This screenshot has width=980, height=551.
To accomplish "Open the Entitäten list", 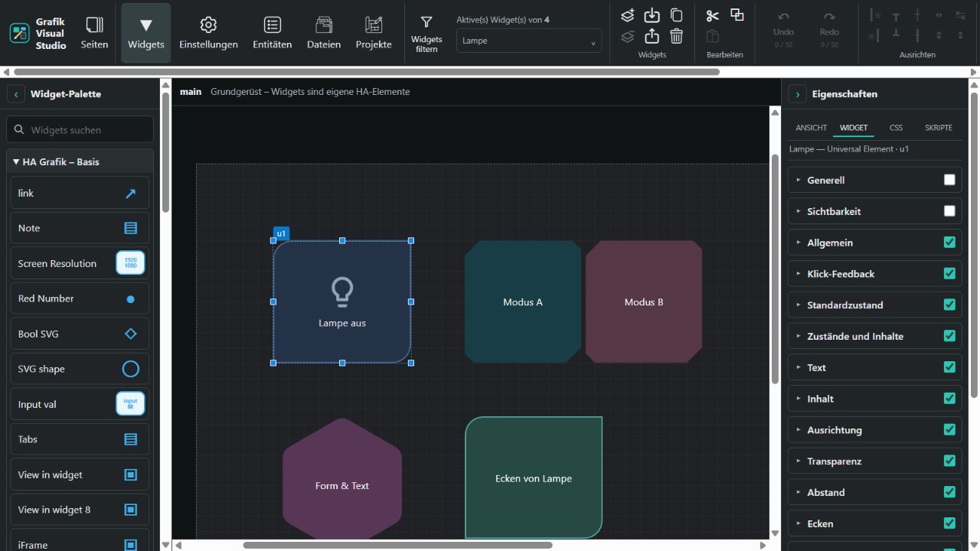I will 272,33.
